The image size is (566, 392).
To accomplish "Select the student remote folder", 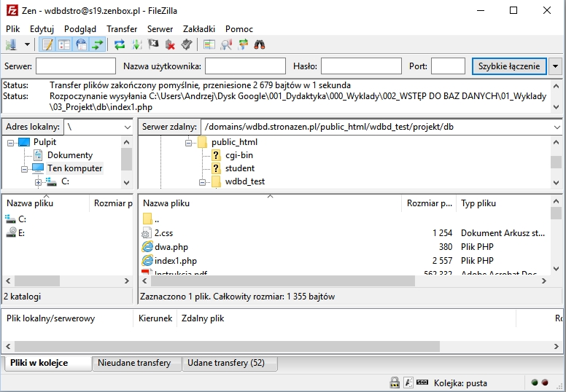I will (x=240, y=168).
